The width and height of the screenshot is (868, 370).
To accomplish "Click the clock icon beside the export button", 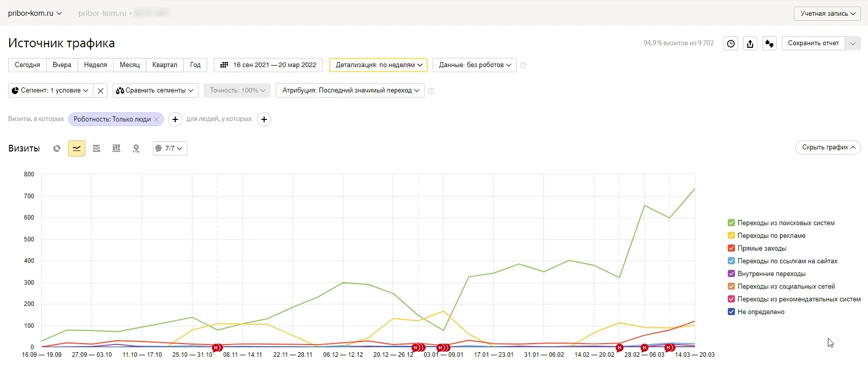I will [731, 44].
